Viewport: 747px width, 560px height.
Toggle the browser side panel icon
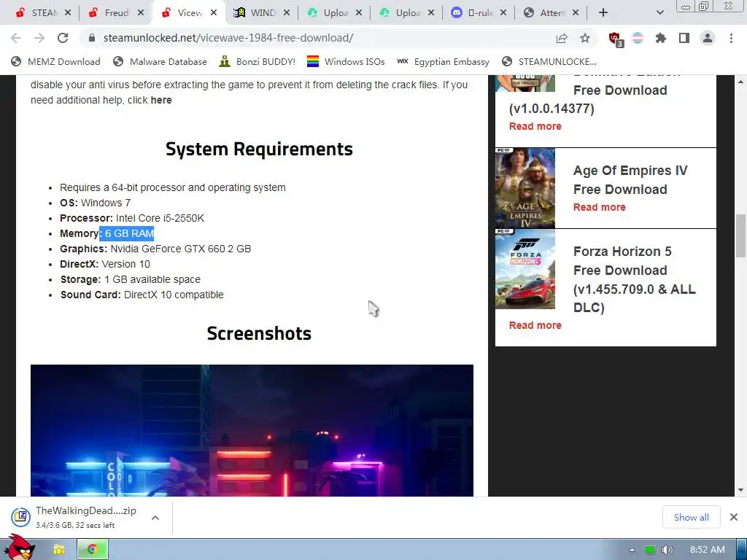pos(684,38)
